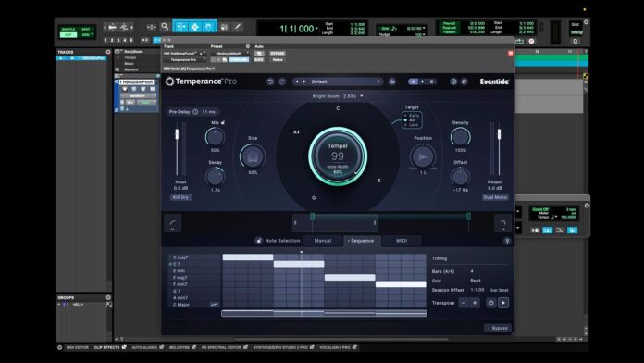This screenshot has height=363, width=644.
Task: Switch to the Manual note selection tab
Action: (x=323, y=241)
